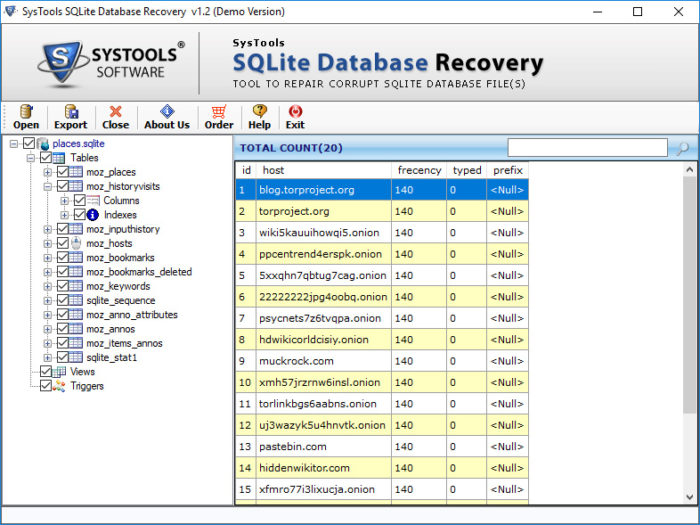Expand the moz_places node
The height and width of the screenshot is (525, 700).
pyautogui.click(x=47, y=172)
